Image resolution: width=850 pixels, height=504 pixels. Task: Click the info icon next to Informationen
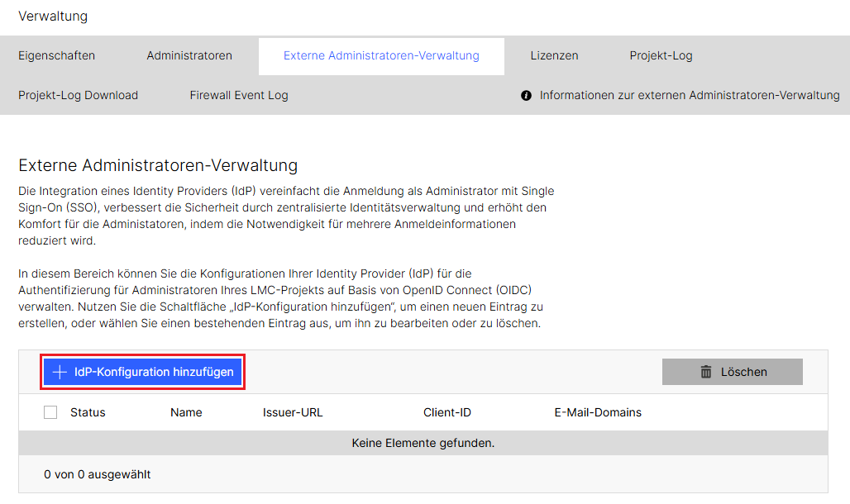tap(526, 95)
